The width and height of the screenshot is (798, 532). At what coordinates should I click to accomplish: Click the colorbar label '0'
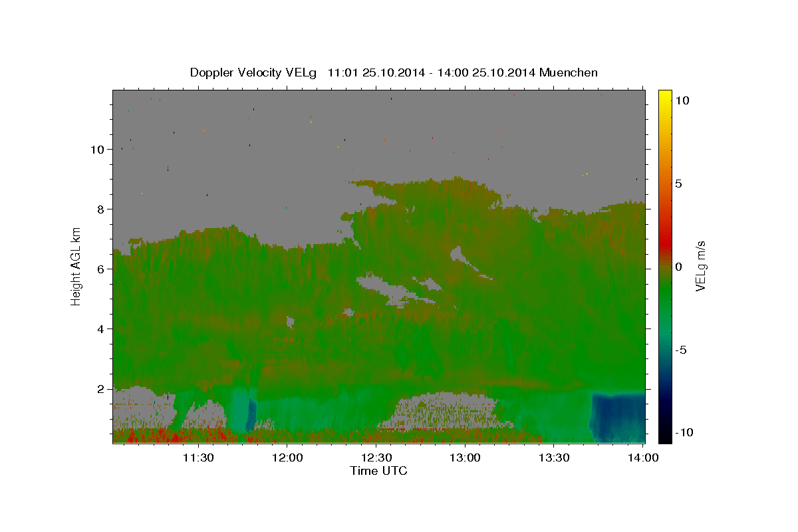point(678,267)
